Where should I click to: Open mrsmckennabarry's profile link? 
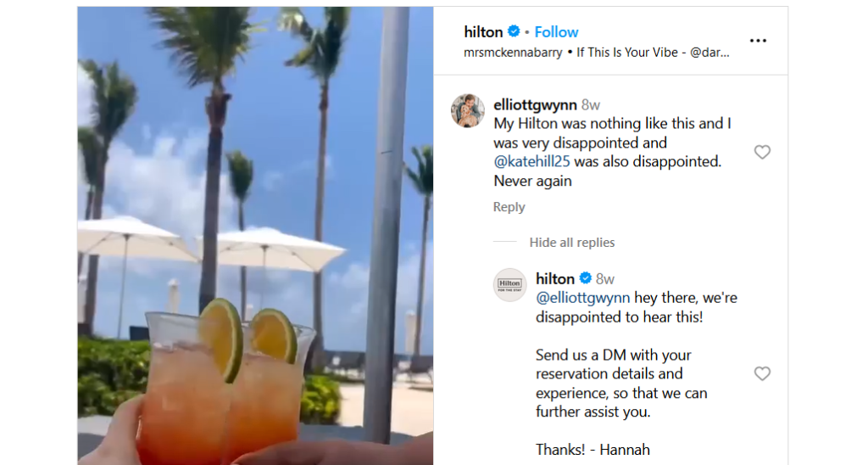513,53
